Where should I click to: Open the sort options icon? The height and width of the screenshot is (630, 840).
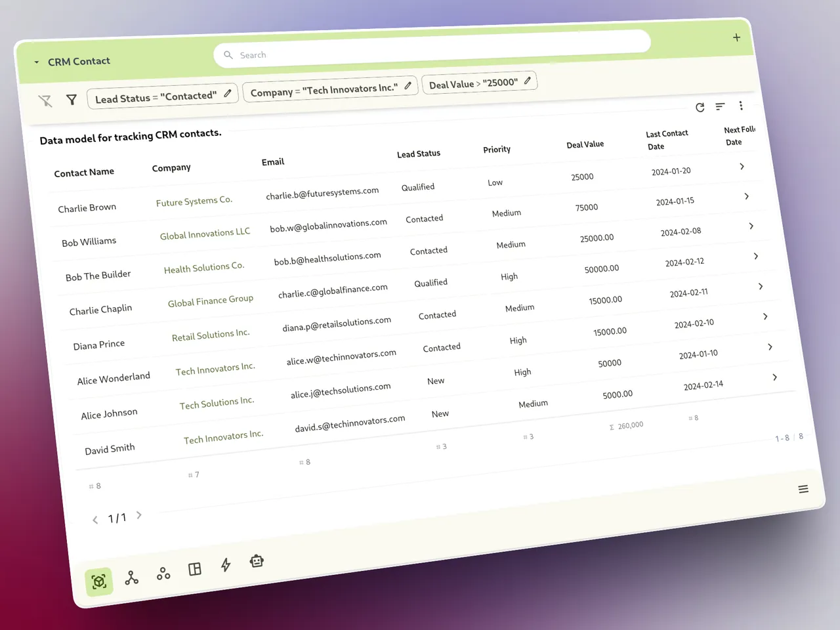pos(720,106)
